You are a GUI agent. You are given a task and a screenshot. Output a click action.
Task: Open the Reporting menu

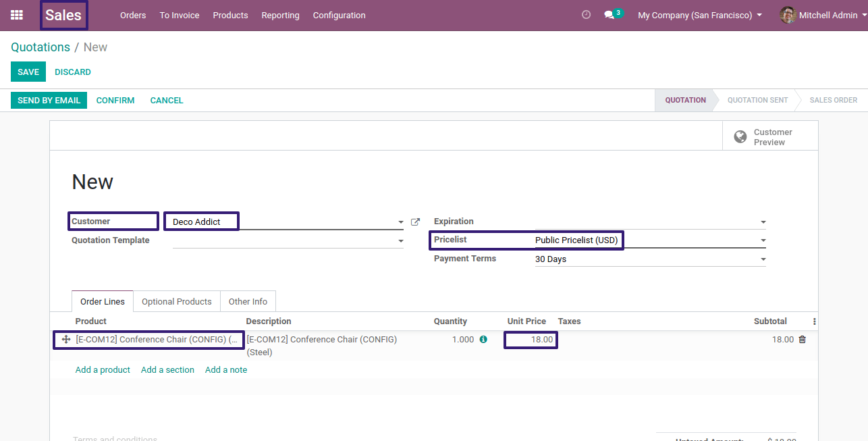(x=280, y=15)
